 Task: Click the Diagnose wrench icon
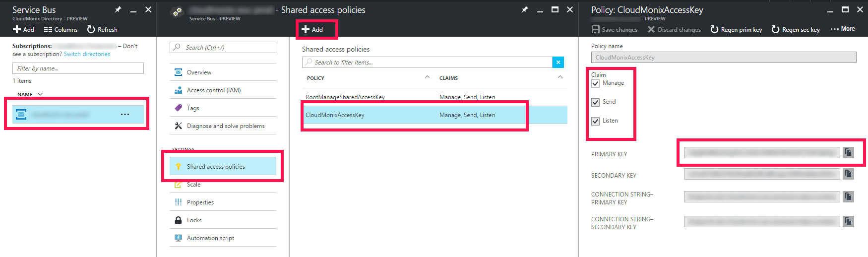(178, 126)
